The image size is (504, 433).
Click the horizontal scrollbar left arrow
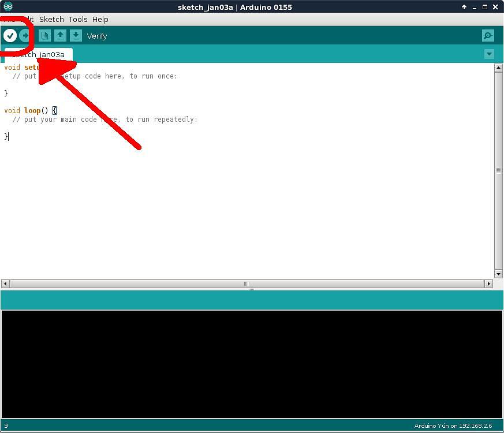click(5, 283)
